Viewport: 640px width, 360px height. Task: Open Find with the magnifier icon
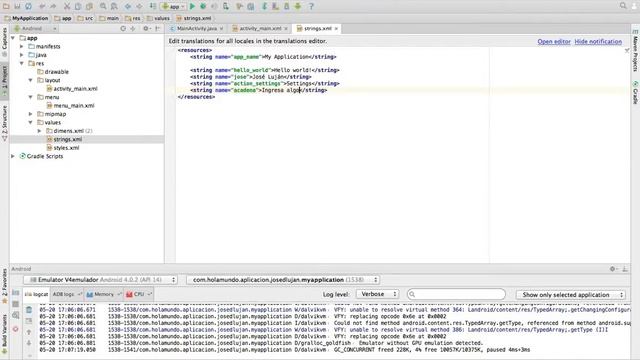pyautogui.click(x=103, y=6)
